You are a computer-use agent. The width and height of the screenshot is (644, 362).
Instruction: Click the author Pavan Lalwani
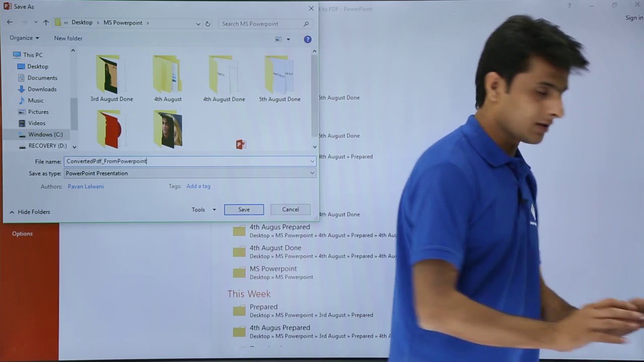86,186
